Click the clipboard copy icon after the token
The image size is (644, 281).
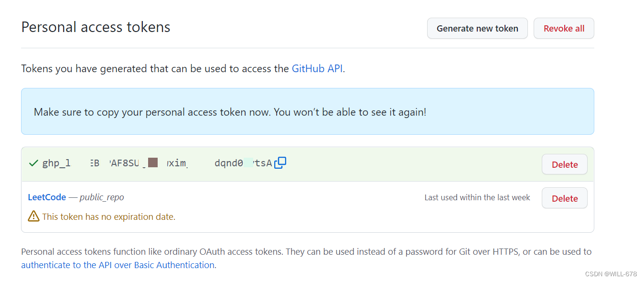[x=280, y=162]
